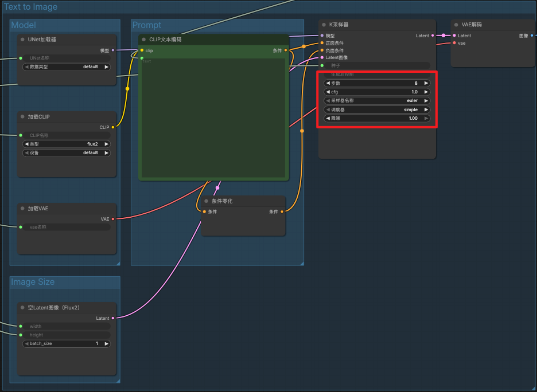Click the collapse dot on the K采样器 node
537x392 pixels.
click(324, 25)
